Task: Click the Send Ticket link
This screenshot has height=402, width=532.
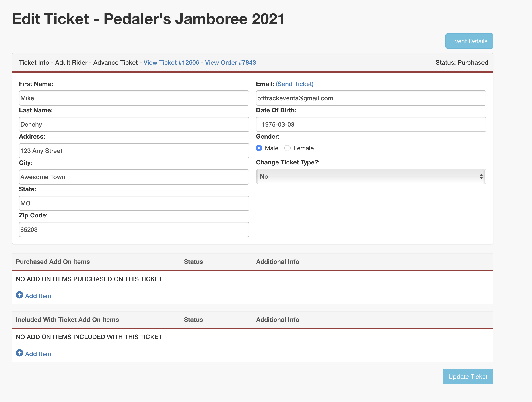Action: coord(294,84)
